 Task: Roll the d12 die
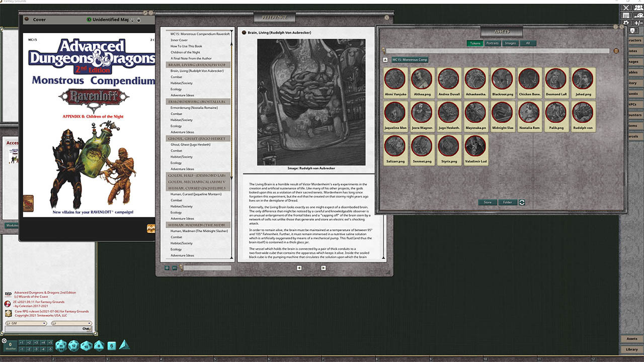(73, 345)
